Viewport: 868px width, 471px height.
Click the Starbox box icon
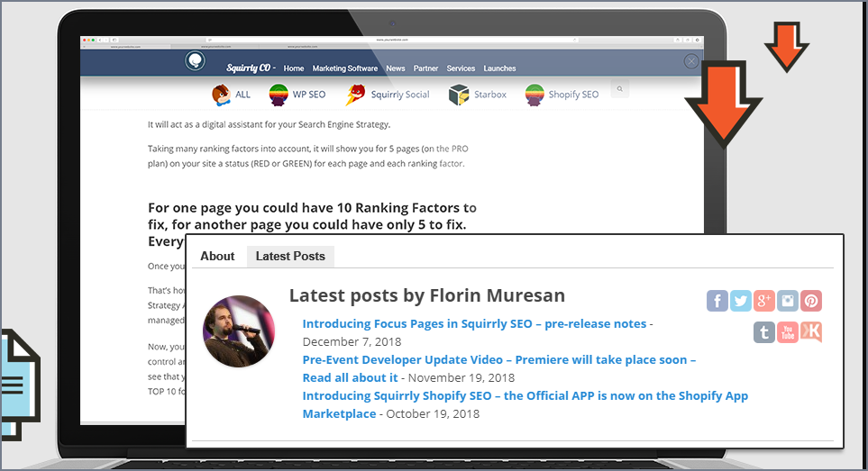click(x=459, y=95)
